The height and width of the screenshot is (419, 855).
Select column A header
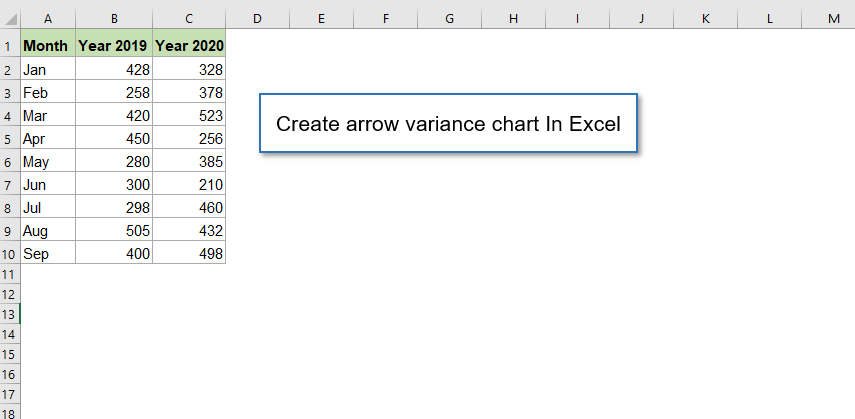click(48, 19)
